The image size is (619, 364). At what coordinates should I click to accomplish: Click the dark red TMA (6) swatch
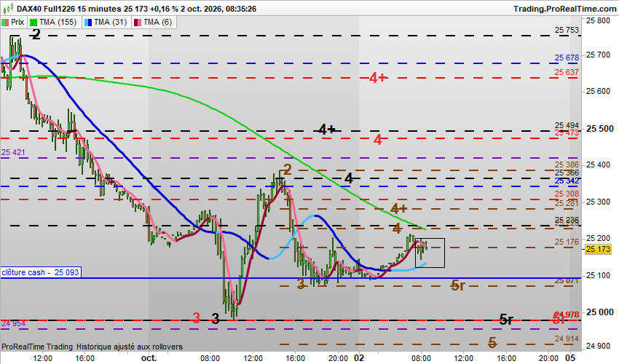[x=138, y=23]
